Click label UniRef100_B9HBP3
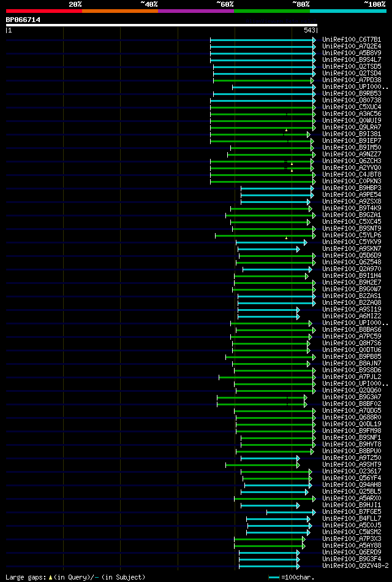Viewport: 392px width, 582px height. [352, 188]
